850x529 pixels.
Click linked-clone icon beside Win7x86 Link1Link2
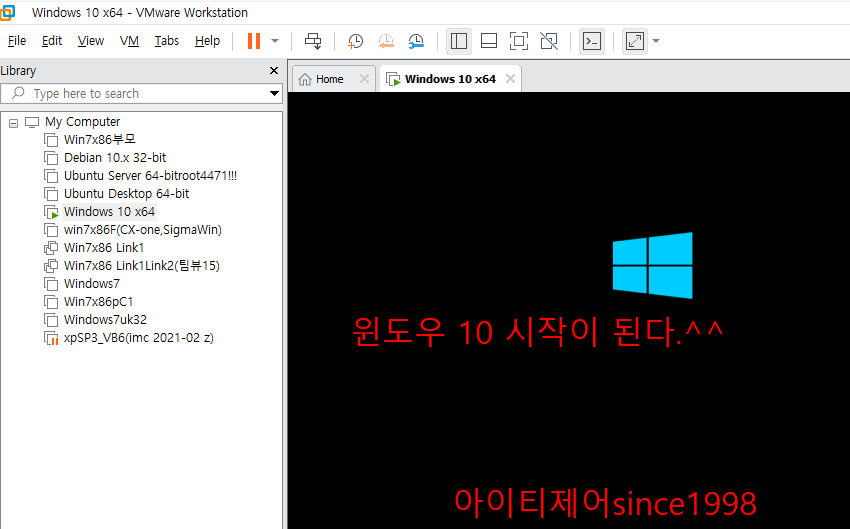51,266
